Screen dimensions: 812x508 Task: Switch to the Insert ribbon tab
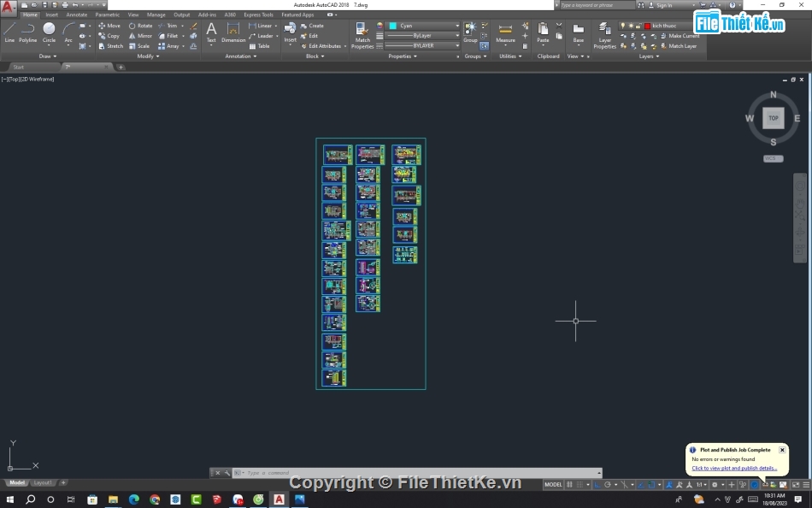coord(52,15)
